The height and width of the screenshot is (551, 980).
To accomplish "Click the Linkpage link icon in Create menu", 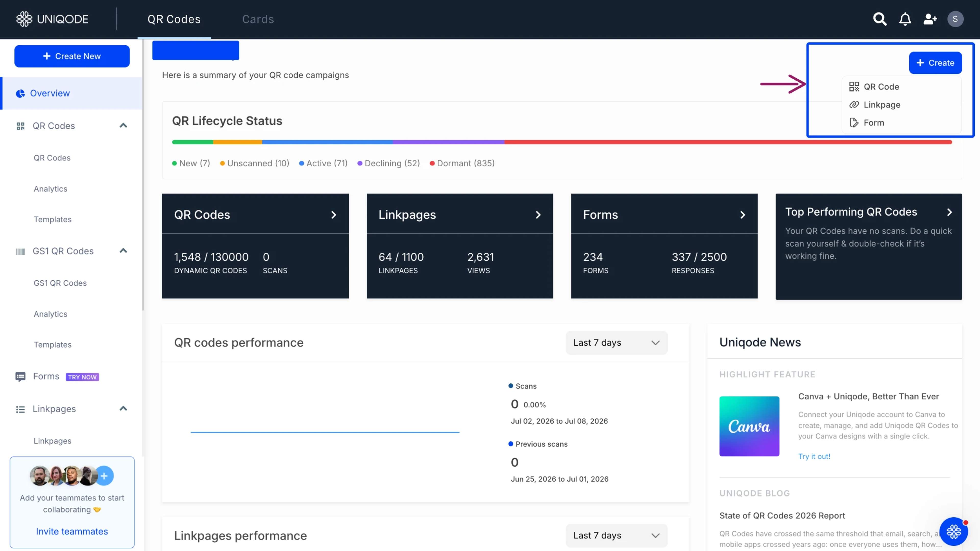I will click(x=854, y=105).
